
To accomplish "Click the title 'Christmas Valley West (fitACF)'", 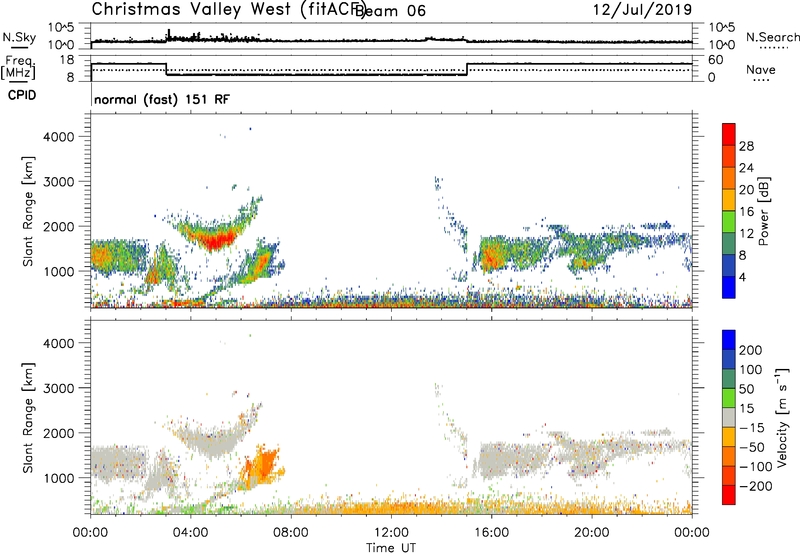I will 228,9.
